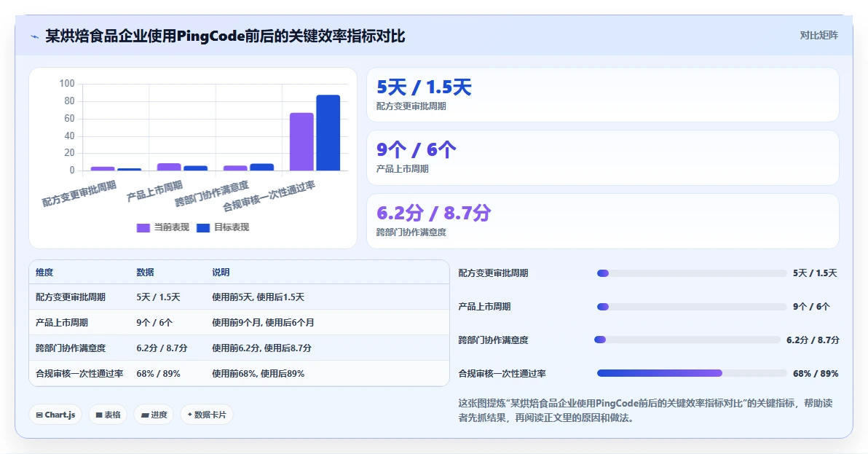Click description 使用前9个月, 使用后6个月
Viewport: 868px width, 454px height.
point(263,323)
